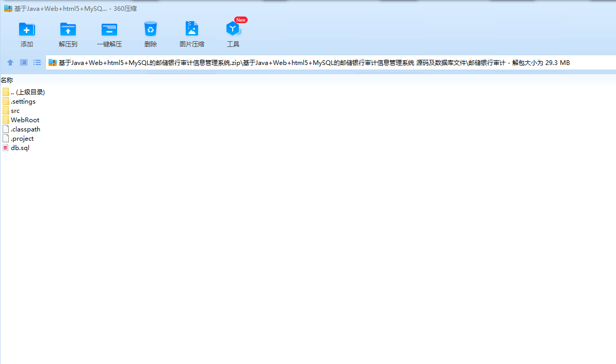Switch to the list view mode button
616x364 pixels.
(x=37, y=62)
